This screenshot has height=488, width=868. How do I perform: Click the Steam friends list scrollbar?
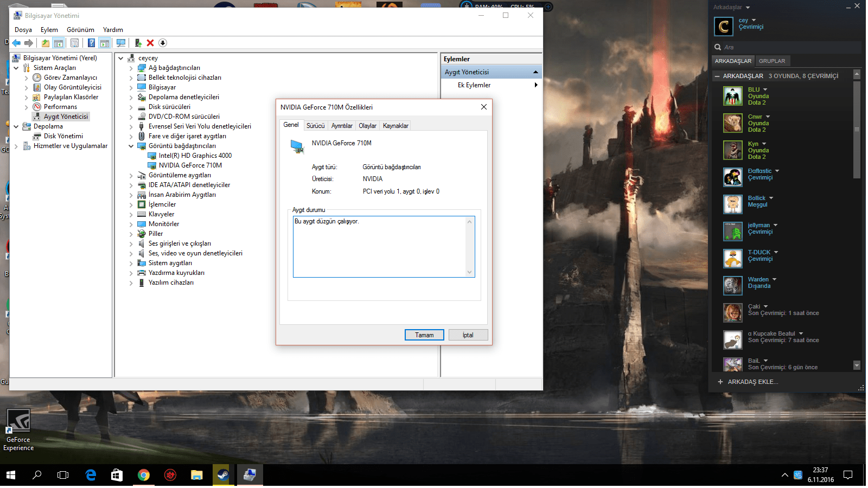coord(857,130)
